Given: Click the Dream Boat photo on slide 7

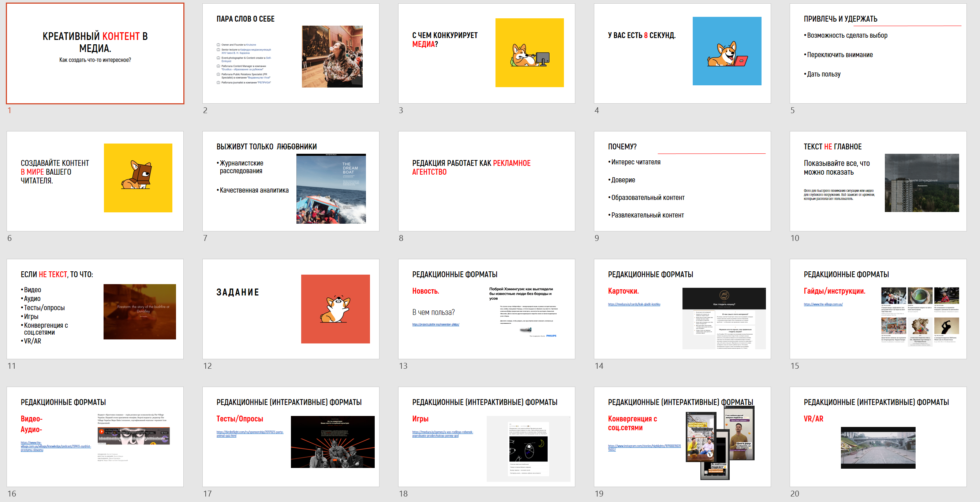Looking at the screenshot, I should pos(331,189).
